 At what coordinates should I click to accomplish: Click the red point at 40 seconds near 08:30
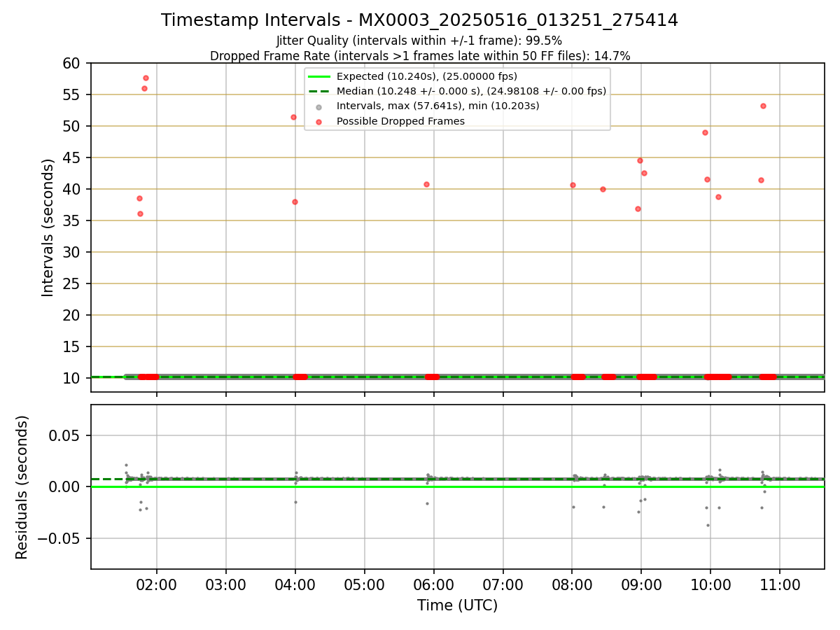(x=603, y=189)
